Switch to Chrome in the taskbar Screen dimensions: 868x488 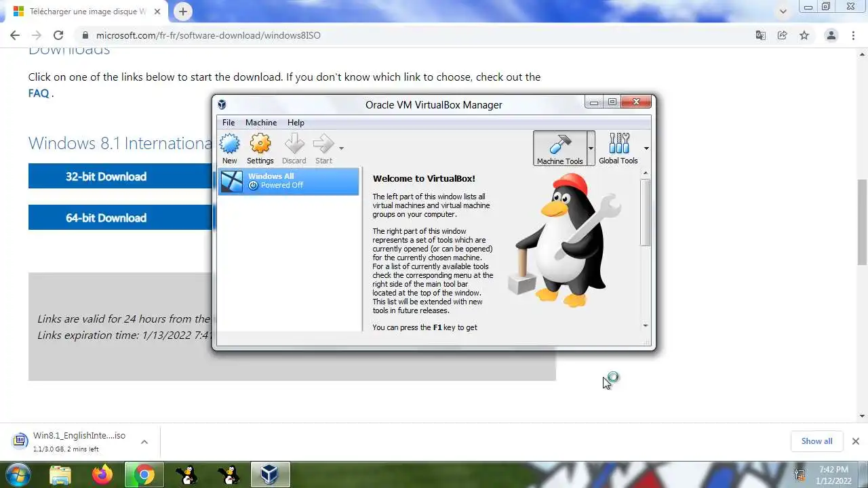pos(144,474)
